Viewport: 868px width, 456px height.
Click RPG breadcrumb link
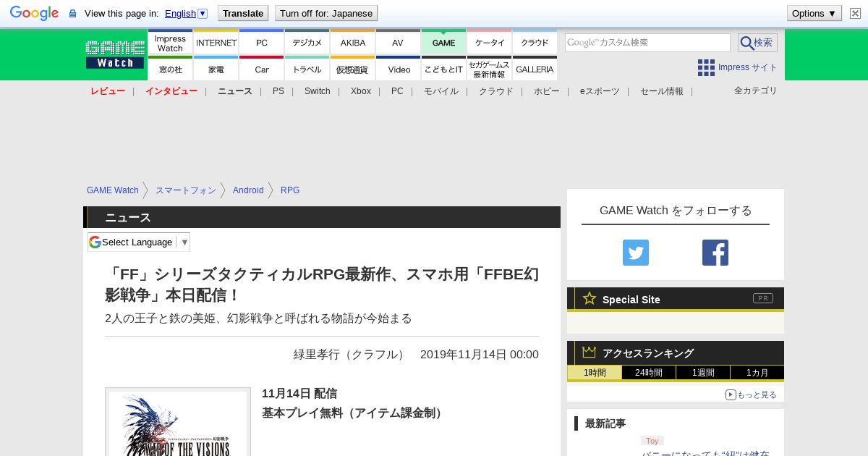[290, 190]
